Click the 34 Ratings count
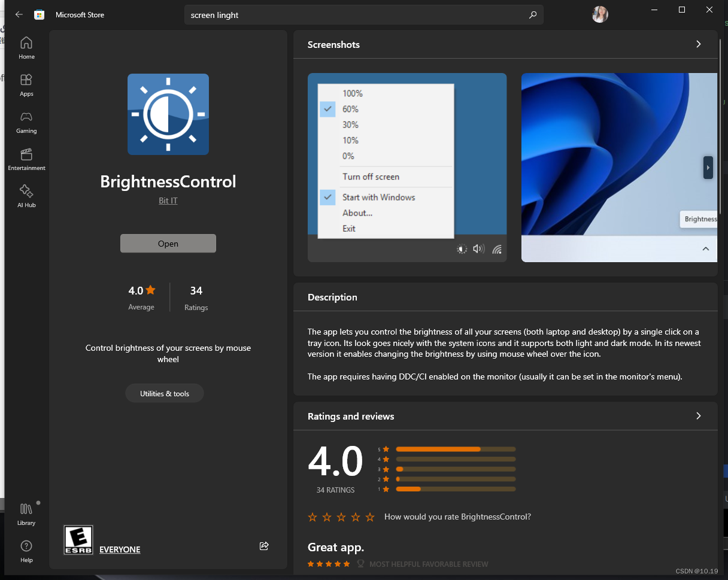 click(x=196, y=297)
